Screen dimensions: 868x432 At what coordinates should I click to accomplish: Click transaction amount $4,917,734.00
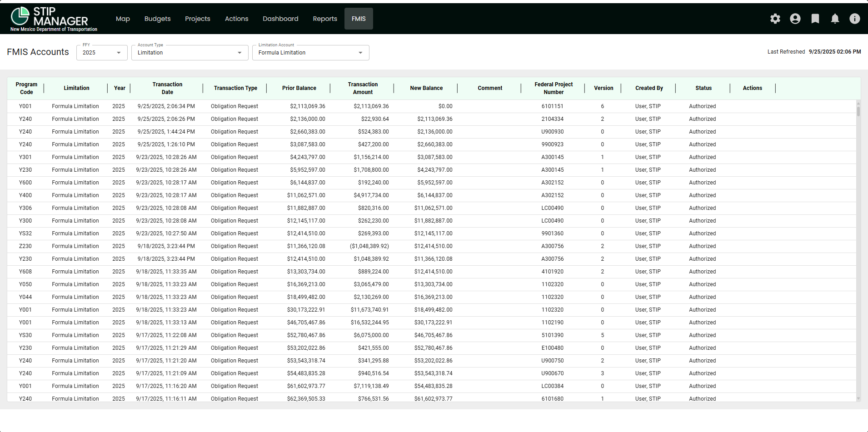(x=371, y=195)
